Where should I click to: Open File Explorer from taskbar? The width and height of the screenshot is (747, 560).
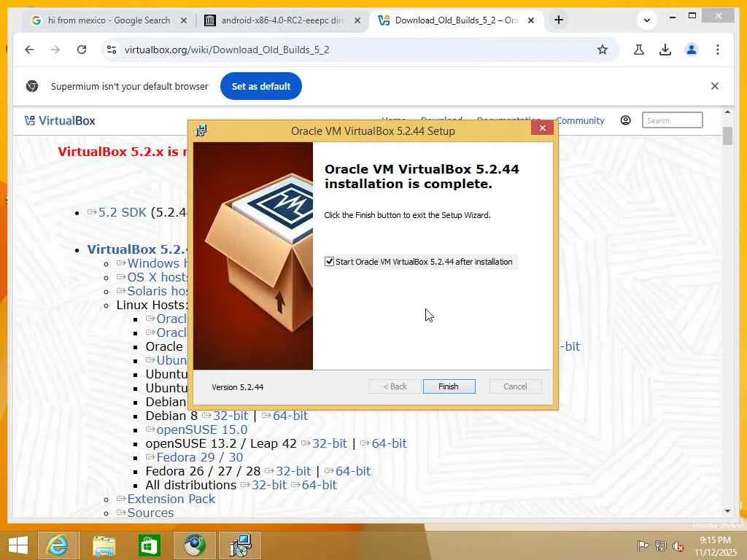tap(104, 545)
